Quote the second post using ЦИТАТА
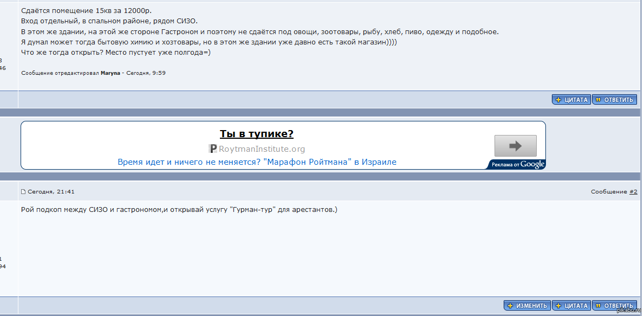Screen dimensions: 644x316 pos(571,306)
